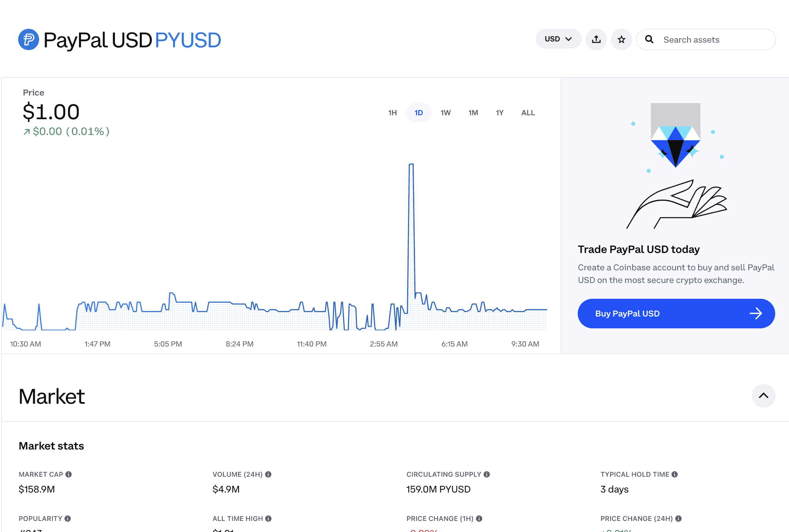The image size is (789, 532).
Task: Click Buy PayPal USD button
Action: pos(676,313)
